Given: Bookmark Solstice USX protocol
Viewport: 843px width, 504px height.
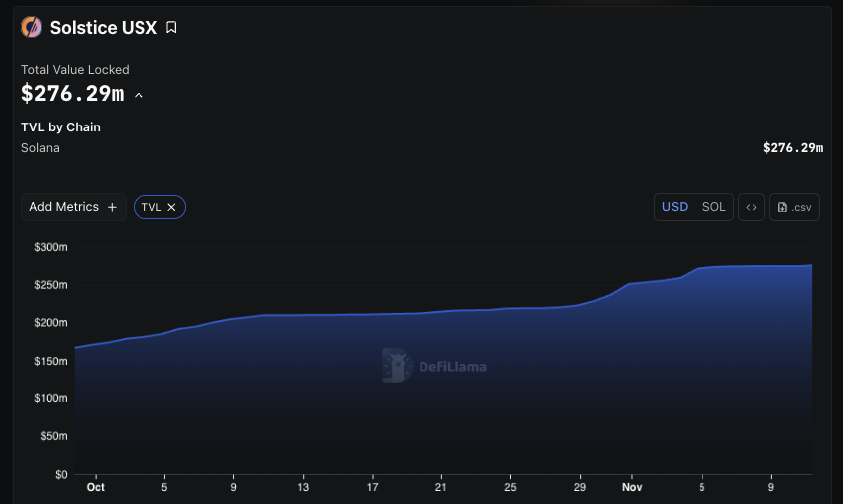Looking at the screenshot, I should tap(171, 28).
